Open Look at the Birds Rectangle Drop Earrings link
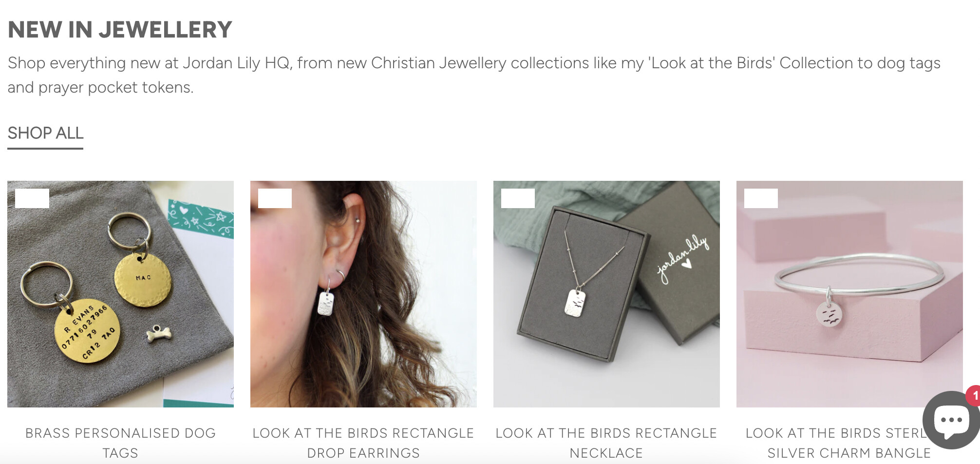Viewport: 980px width, 464px height. [x=363, y=443]
